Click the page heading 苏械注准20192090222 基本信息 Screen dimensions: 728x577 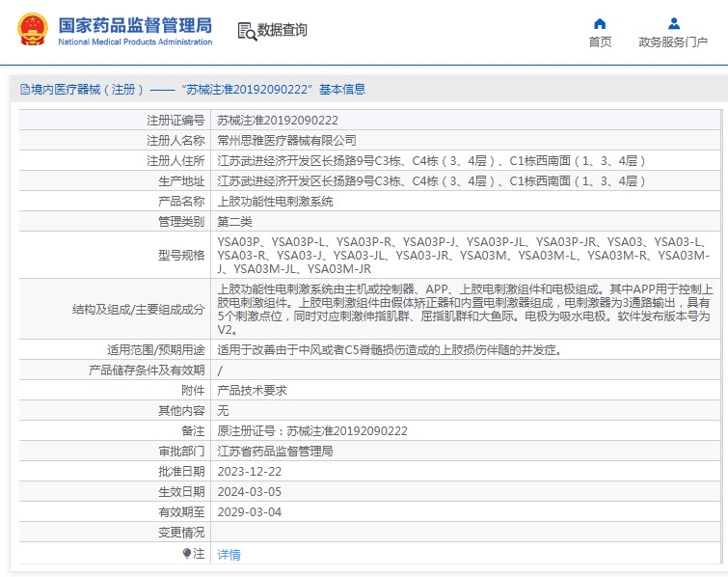273,89
